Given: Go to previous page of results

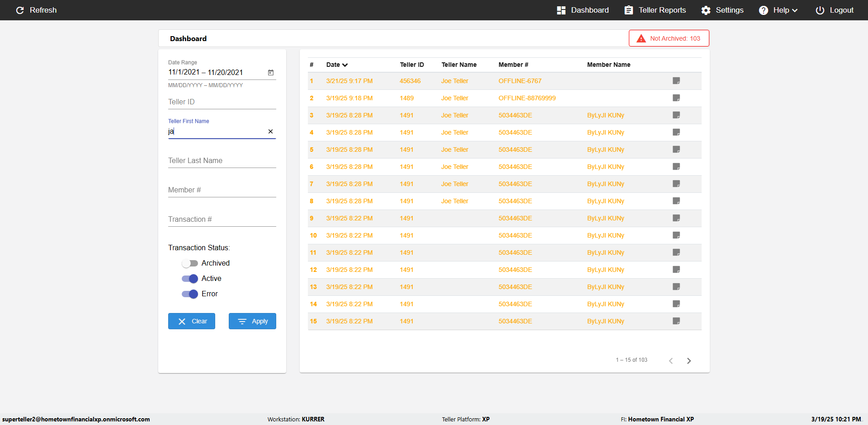Looking at the screenshot, I should (671, 360).
